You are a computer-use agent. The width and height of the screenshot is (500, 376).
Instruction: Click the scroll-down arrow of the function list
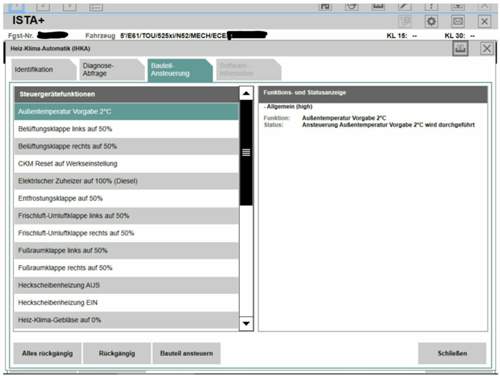246,323
